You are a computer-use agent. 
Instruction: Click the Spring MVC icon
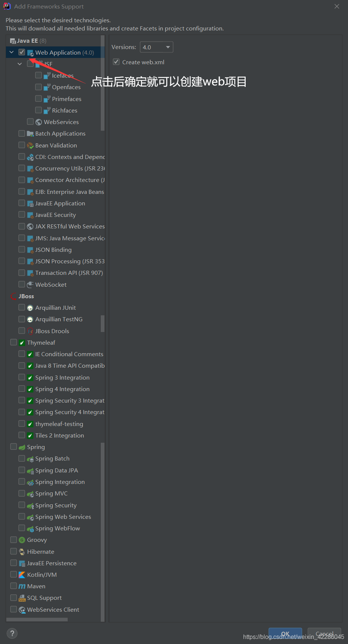pos(30,494)
